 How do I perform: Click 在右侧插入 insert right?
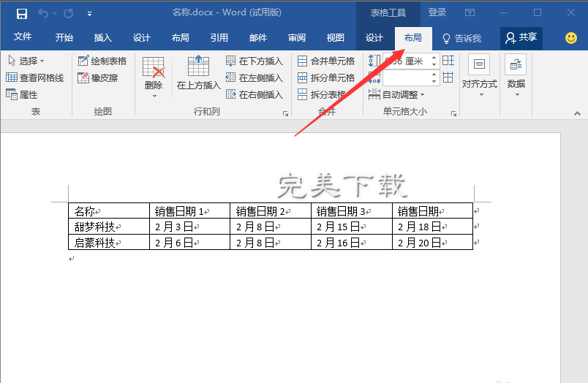tap(255, 95)
